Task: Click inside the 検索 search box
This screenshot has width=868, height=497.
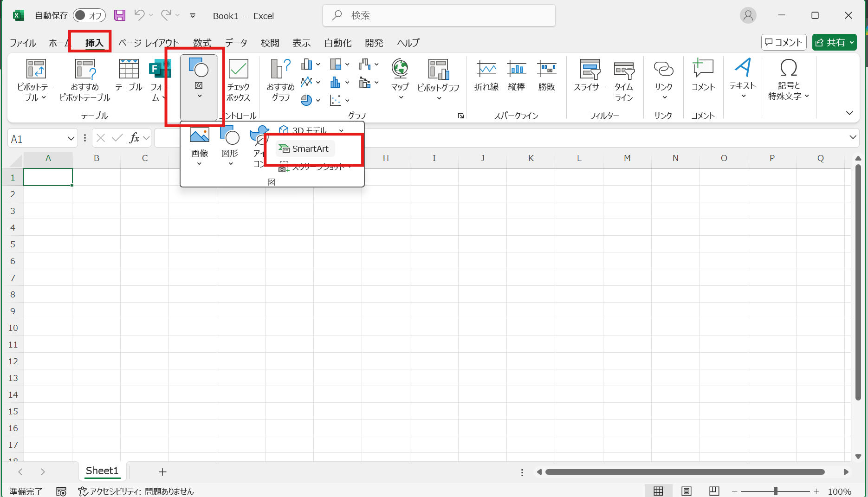Action: click(x=438, y=15)
